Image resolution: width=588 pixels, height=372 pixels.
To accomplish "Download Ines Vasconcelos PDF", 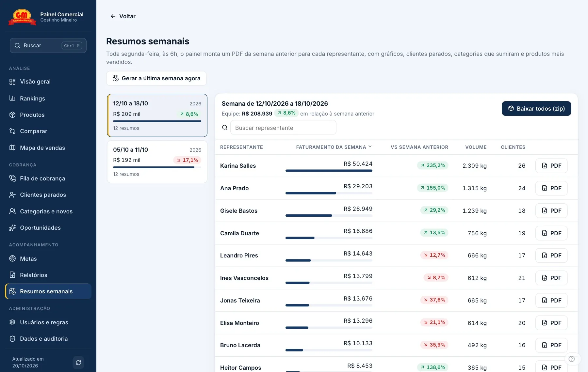I will point(551,278).
